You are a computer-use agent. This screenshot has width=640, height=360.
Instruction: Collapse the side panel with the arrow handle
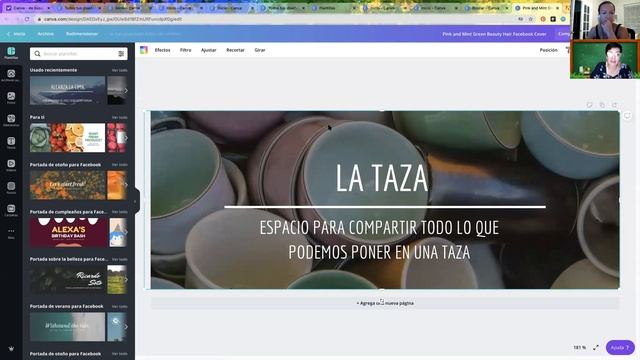click(x=136, y=201)
